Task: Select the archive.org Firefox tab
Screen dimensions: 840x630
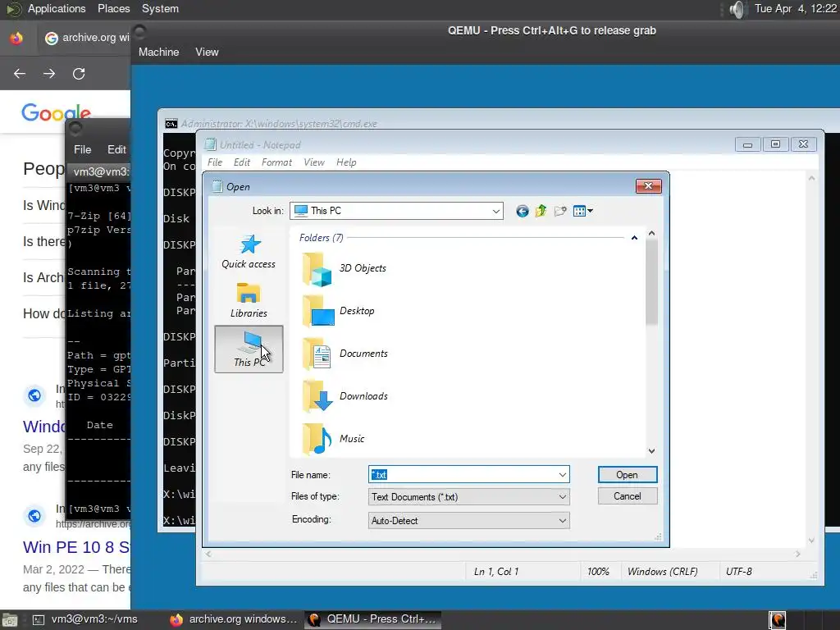Action: (87, 38)
